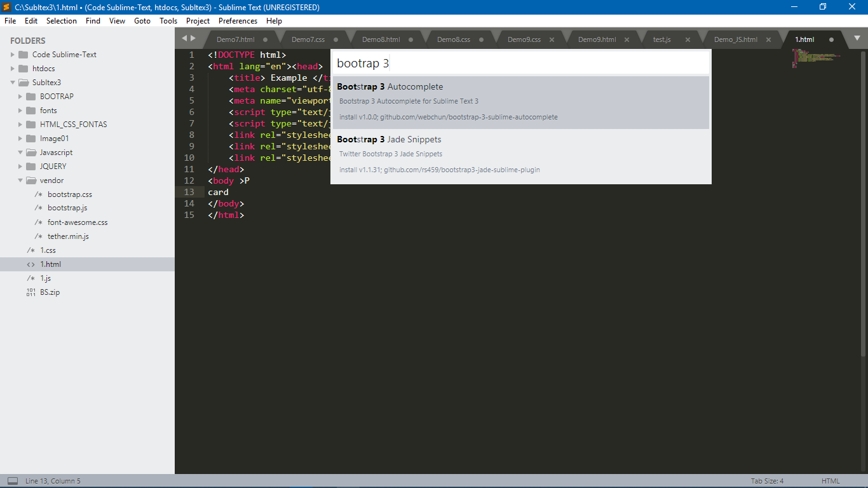Switch to the Demo9.html tab
Screen dimensions: 868x488
click(597, 39)
